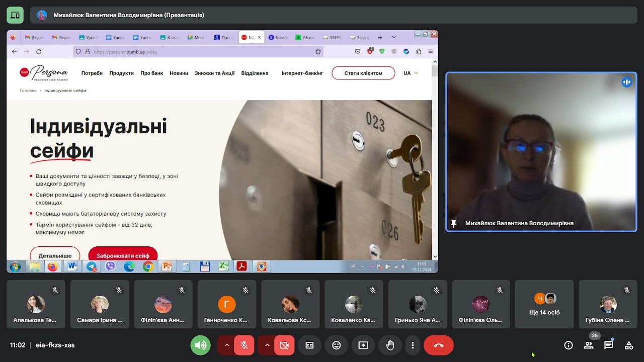Screen dimensions: 644x362
Task: Open the 'Про банк' website menu
Action: (x=152, y=73)
